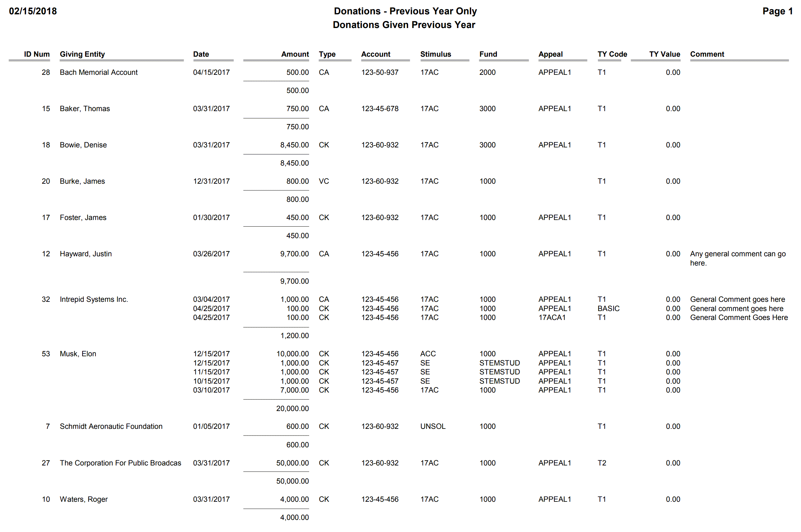Click date 04/15/2017 for Bach Memorial
This screenshot has width=801, height=532.
pos(211,72)
